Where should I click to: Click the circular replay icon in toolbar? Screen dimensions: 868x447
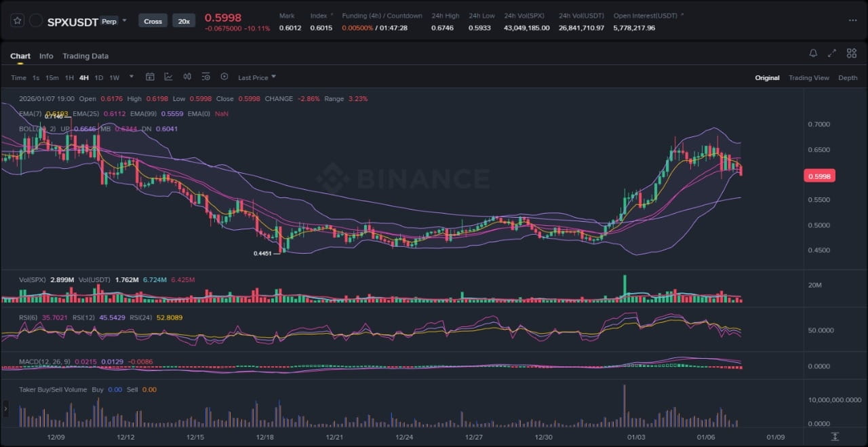point(224,77)
